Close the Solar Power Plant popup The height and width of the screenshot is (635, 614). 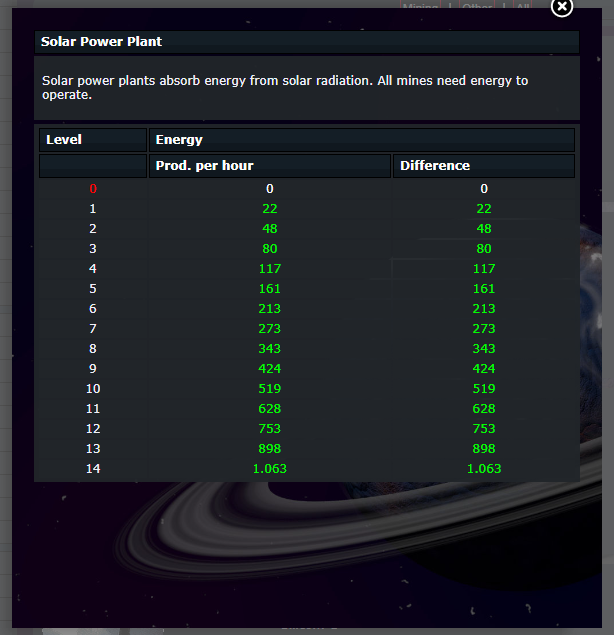[562, 7]
